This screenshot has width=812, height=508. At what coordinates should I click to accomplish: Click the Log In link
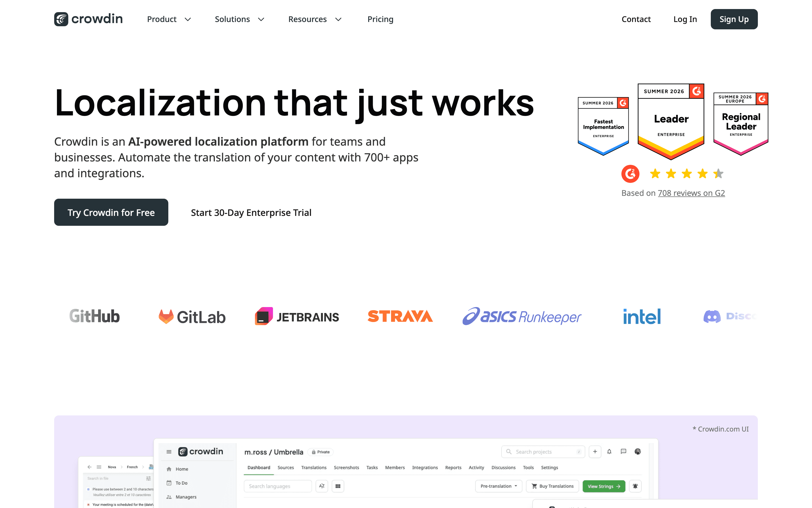point(685,19)
